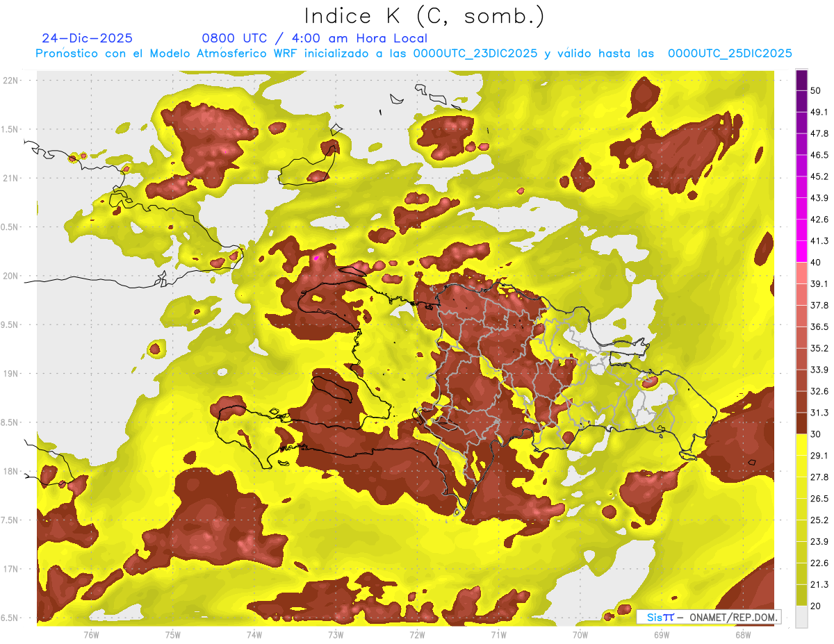Click the colorbar label "41.3"
The width and height of the screenshot is (834, 644).
tap(819, 241)
